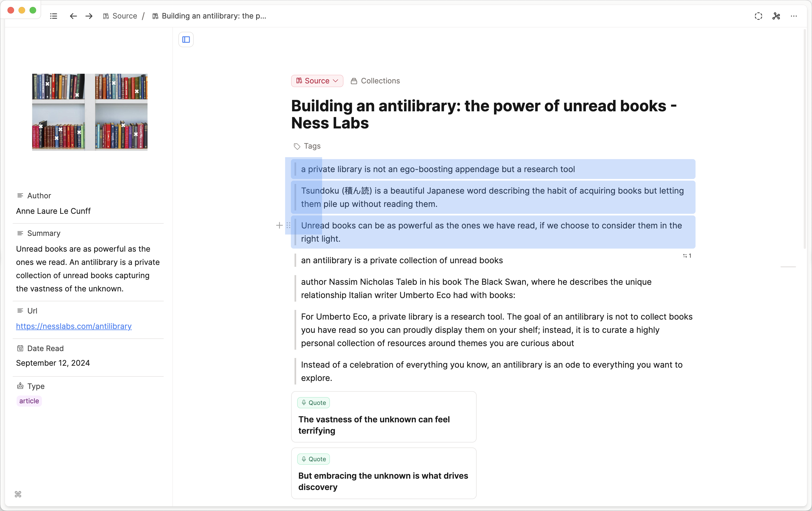Click the command shortcut icon at bottom left
This screenshot has width=812, height=511.
pos(18,494)
